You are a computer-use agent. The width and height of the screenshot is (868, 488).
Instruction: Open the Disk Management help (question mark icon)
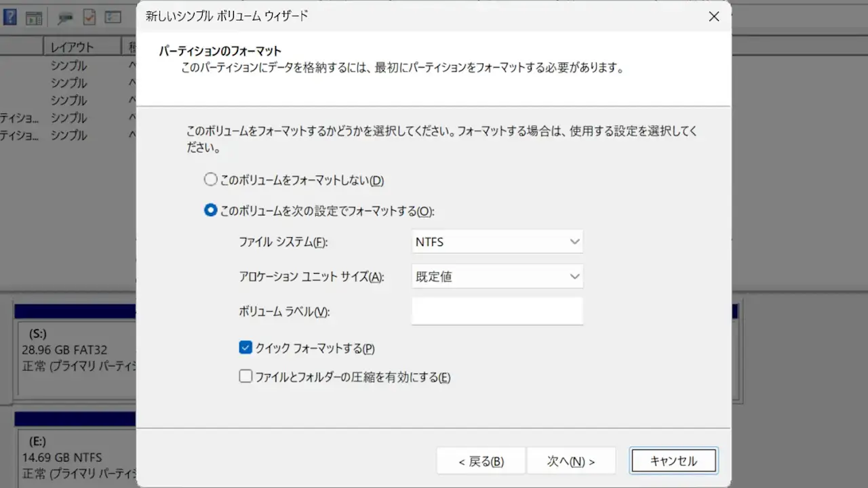9,16
